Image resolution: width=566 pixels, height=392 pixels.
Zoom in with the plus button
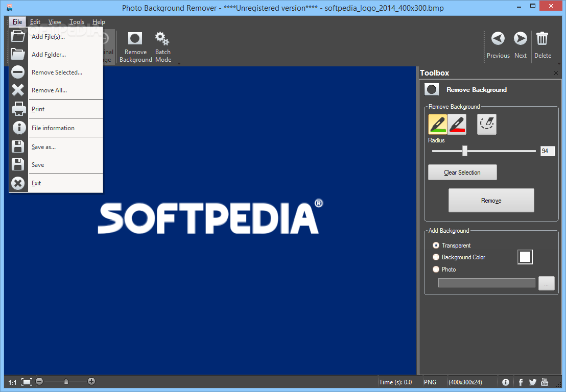click(91, 381)
